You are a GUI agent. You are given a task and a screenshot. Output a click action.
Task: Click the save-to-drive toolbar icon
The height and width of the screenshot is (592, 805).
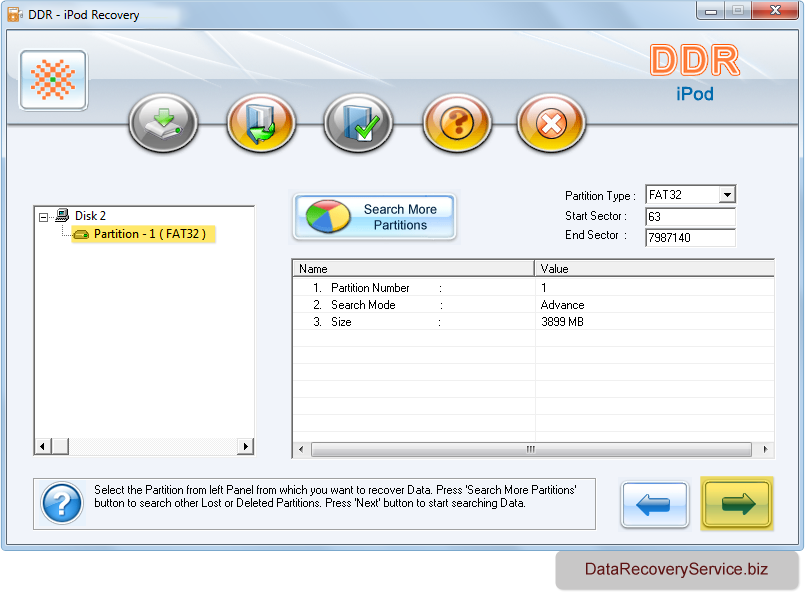[163, 123]
